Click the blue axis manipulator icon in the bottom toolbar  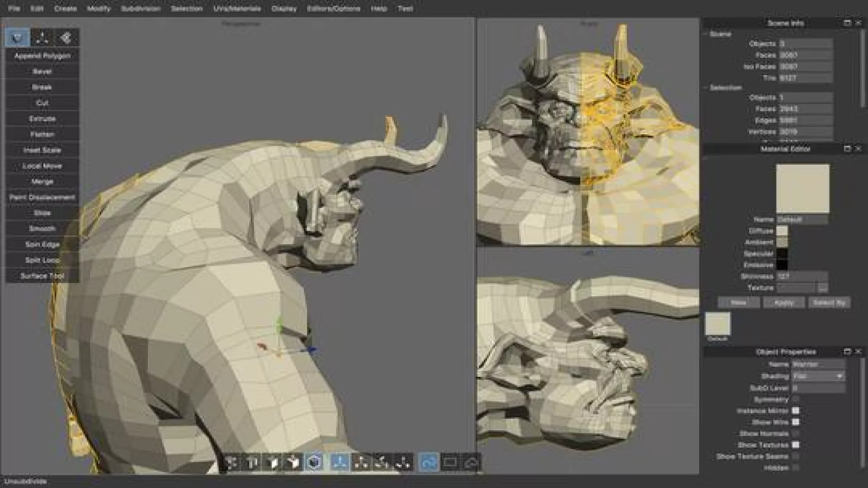[x=340, y=462]
